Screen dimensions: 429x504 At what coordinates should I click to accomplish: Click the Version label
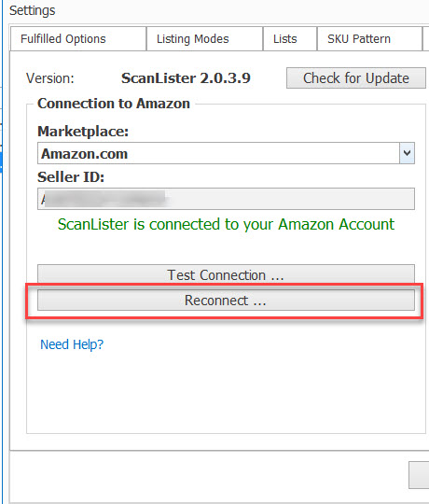(50, 78)
